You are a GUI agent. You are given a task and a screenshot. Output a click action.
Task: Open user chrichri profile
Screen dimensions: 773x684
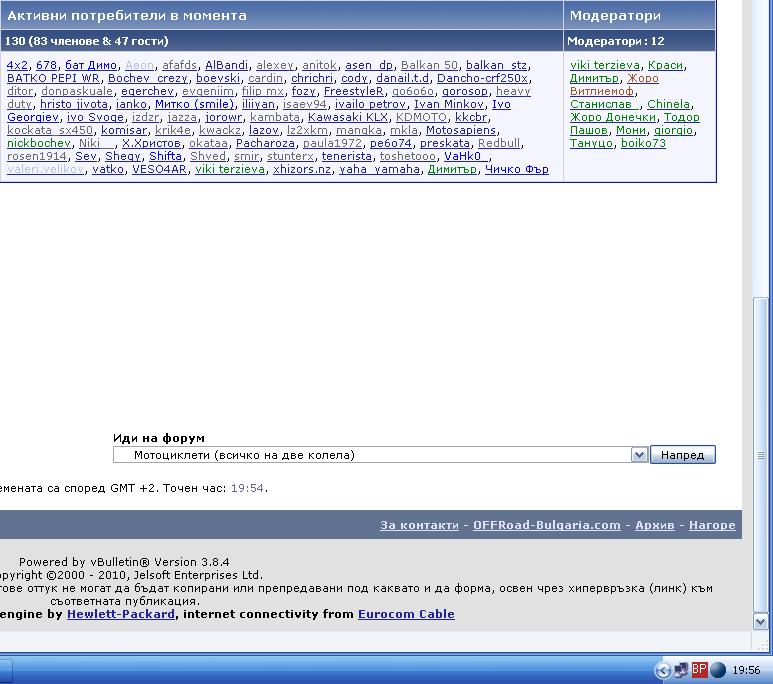pos(312,78)
